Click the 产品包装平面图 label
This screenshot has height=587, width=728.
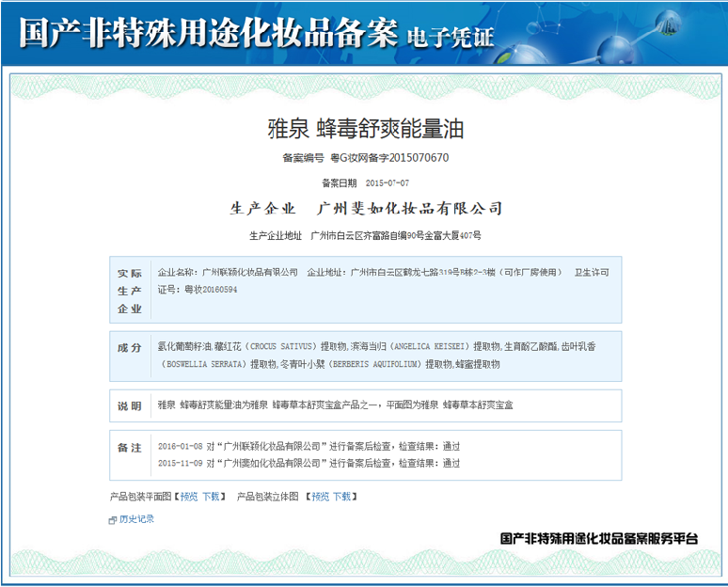click(x=141, y=497)
